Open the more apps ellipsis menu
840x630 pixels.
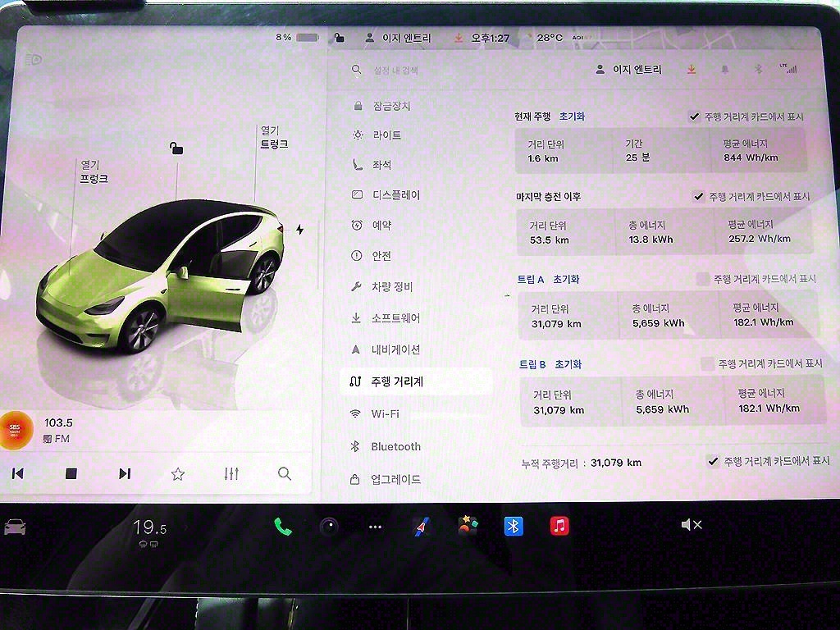(x=375, y=527)
